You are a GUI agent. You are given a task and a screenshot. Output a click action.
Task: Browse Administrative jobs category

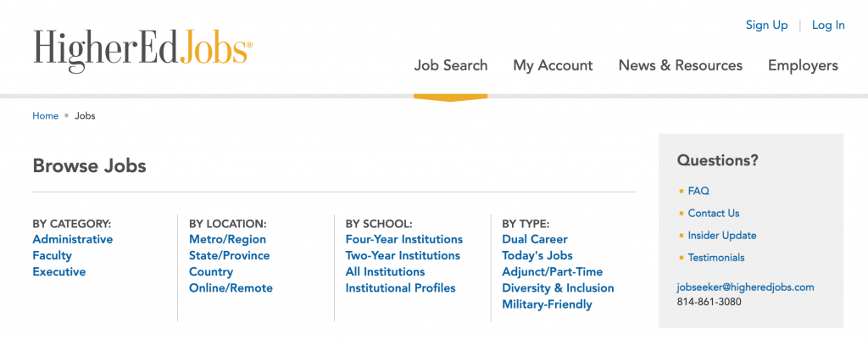click(x=73, y=239)
